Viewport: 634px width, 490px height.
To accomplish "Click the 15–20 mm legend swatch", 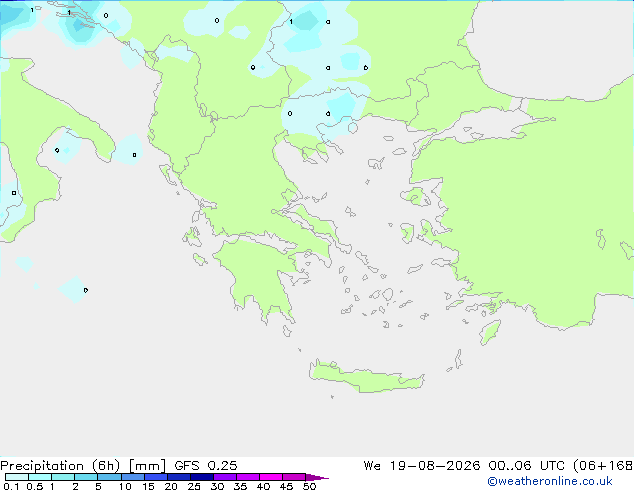I will (156, 477).
